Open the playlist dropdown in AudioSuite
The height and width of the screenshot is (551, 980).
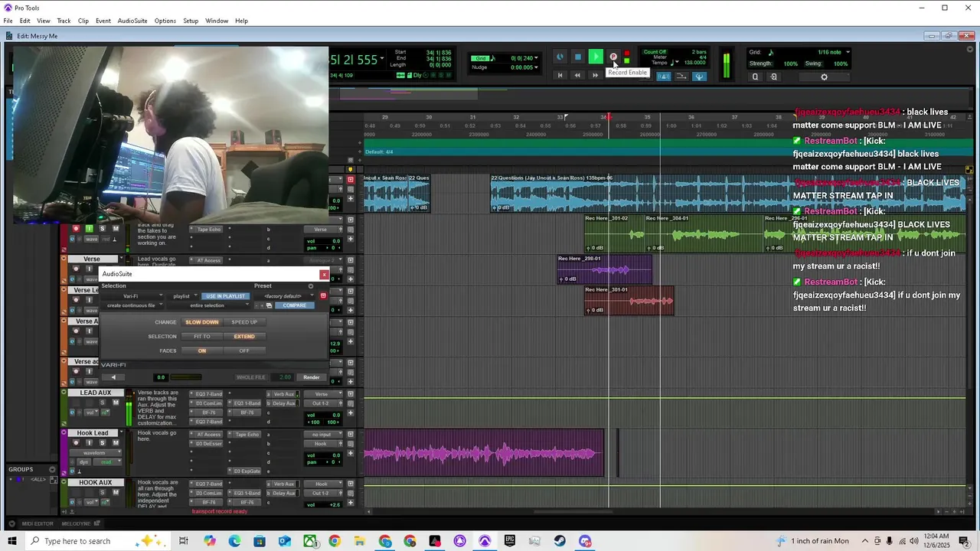185,296
